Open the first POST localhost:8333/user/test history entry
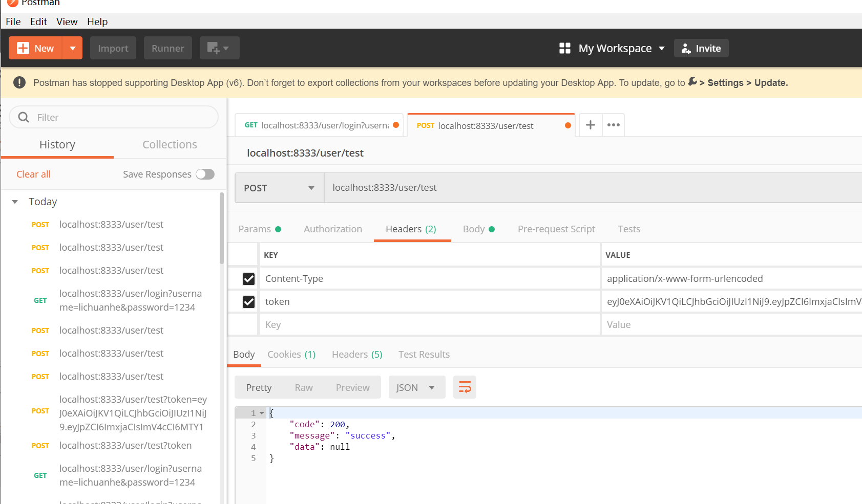 [x=111, y=225]
